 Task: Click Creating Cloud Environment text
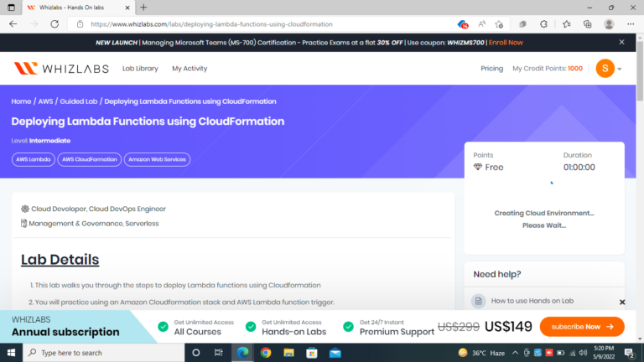(543, 213)
